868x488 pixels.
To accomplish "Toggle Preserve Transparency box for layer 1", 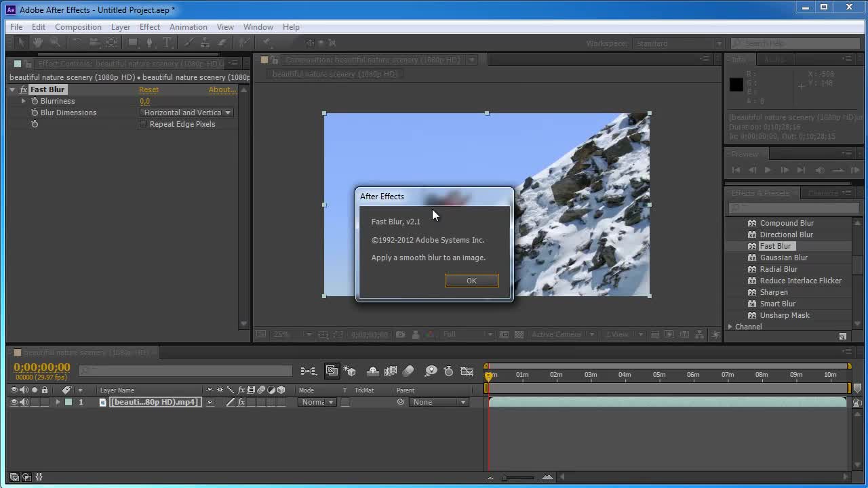I will pos(345,402).
